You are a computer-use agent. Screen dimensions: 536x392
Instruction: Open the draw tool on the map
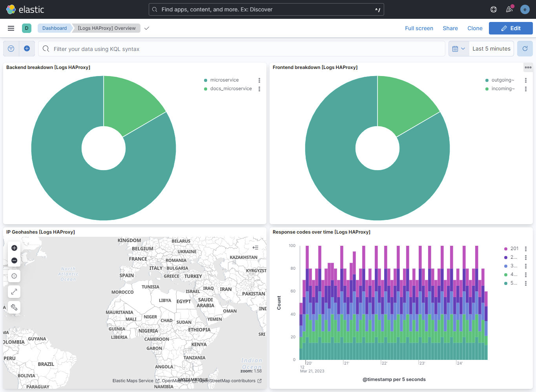(14, 307)
